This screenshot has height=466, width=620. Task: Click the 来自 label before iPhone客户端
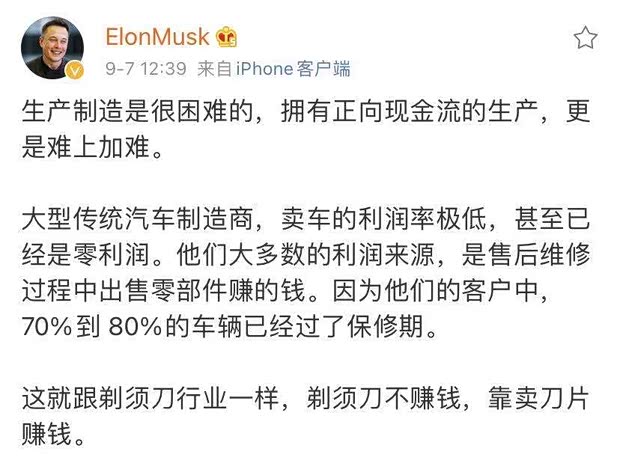(x=214, y=69)
